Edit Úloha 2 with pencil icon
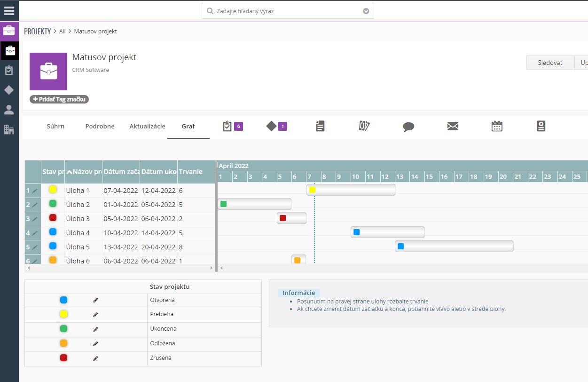 tap(35, 205)
